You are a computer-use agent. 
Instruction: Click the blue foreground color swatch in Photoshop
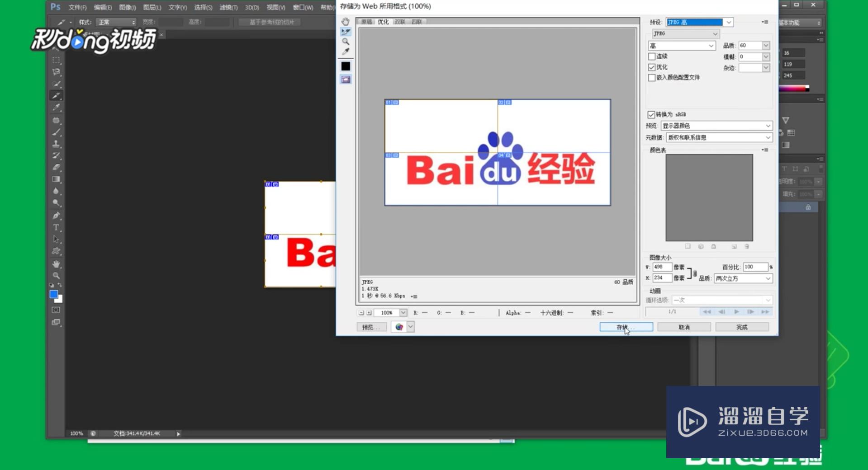click(53, 294)
